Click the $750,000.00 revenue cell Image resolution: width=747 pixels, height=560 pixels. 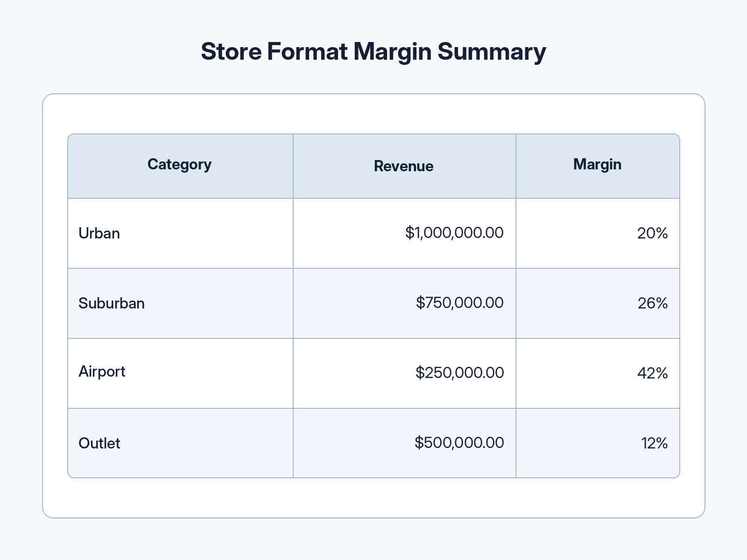(404, 303)
